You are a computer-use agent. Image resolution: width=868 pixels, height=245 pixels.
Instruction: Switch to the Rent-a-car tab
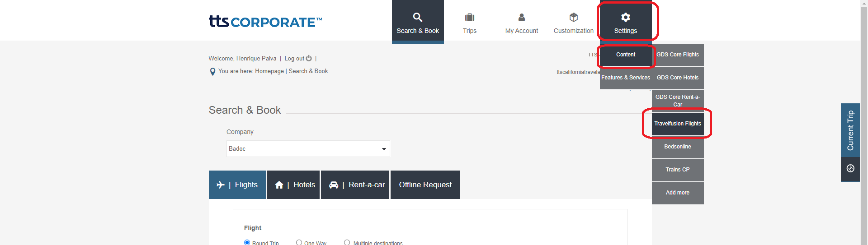[355, 185]
